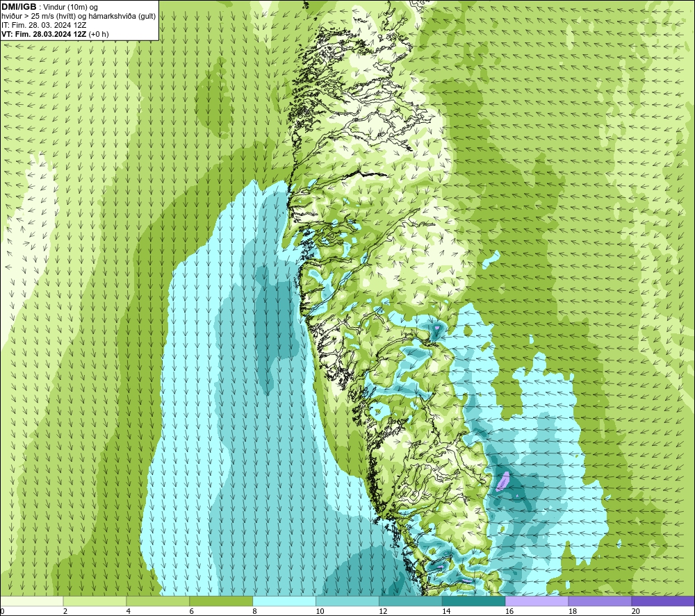Pick the 4–6 m/s green legend swatch
Viewport: 695px width, 616px height.
(158, 601)
